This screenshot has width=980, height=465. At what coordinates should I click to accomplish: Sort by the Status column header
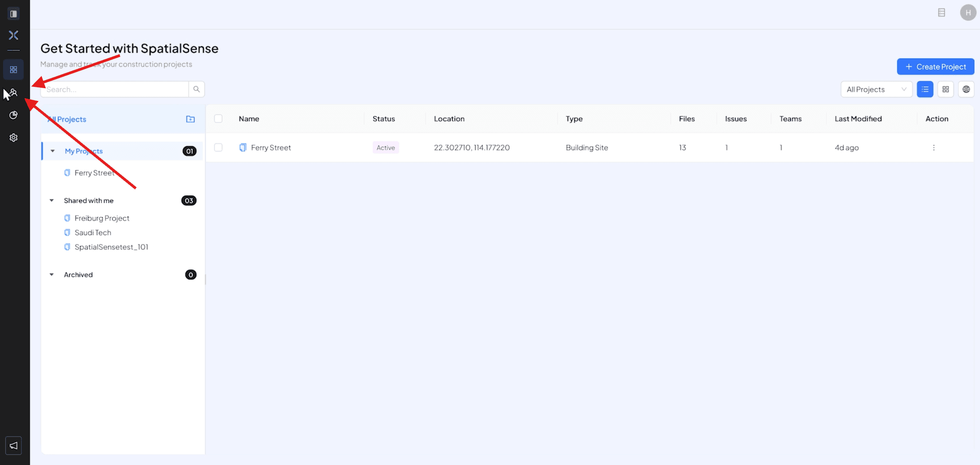coord(384,118)
